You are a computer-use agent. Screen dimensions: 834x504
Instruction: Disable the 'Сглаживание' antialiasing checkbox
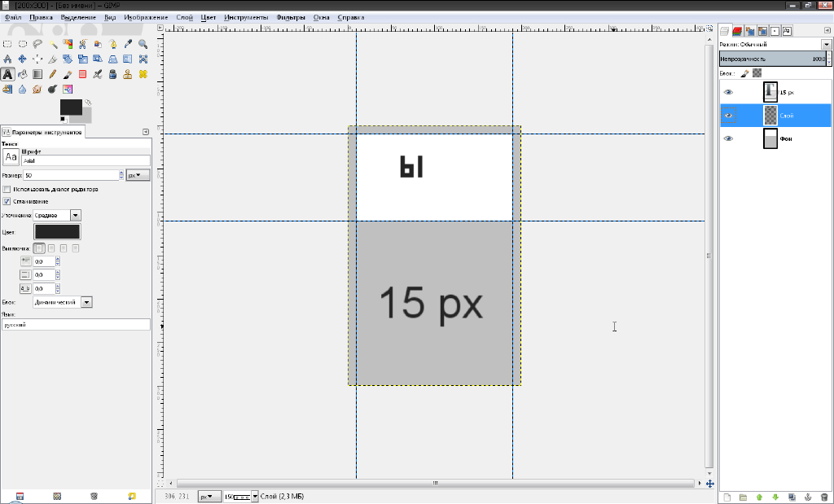click(x=7, y=201)
